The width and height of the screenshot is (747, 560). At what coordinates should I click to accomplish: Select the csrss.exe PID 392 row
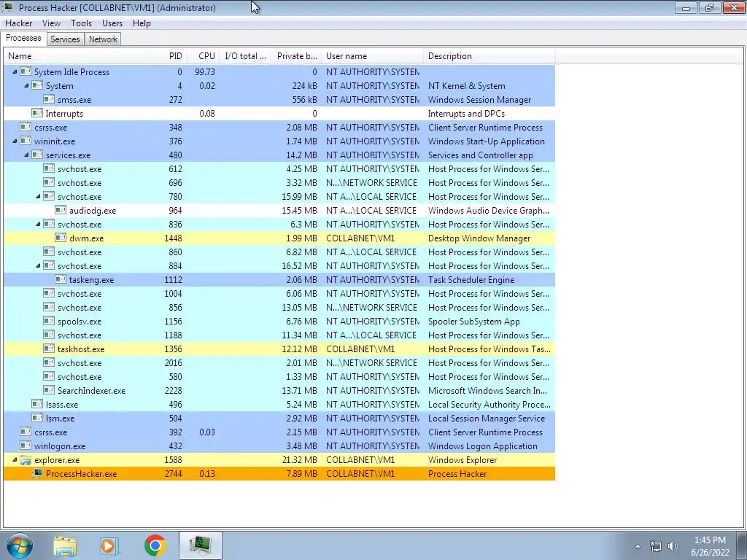(x=279, y=432)
